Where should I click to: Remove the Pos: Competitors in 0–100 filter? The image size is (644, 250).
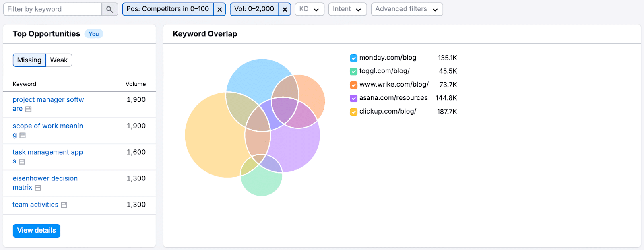coord(219,9)
